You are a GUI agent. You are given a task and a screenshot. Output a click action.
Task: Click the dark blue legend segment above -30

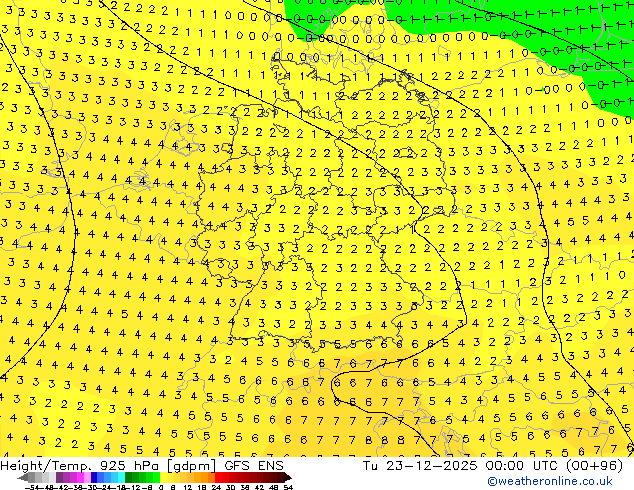click(x=94, y=477)
